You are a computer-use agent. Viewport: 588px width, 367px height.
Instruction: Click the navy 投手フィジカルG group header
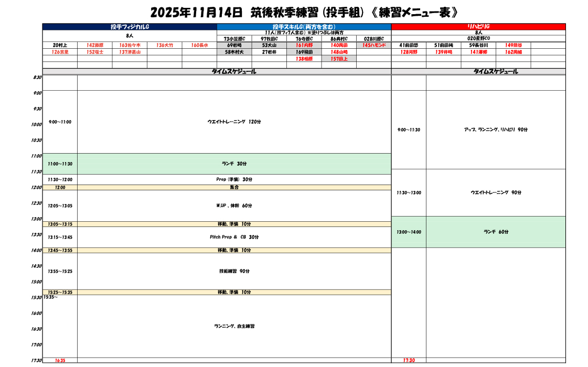click(x=130, y=26)
